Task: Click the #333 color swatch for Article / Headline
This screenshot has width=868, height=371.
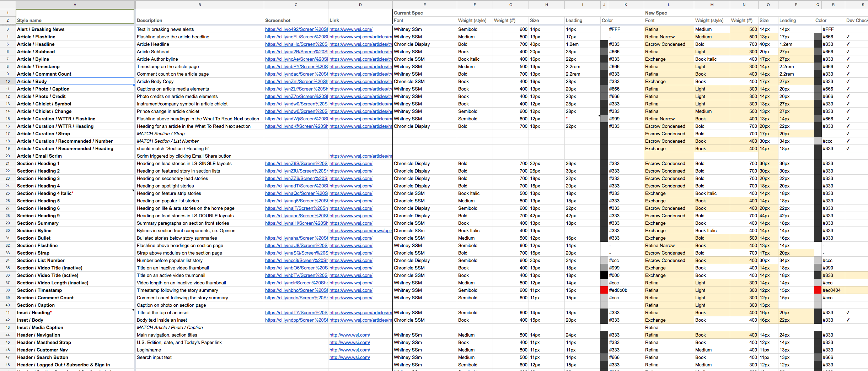Action: [604, 44]
